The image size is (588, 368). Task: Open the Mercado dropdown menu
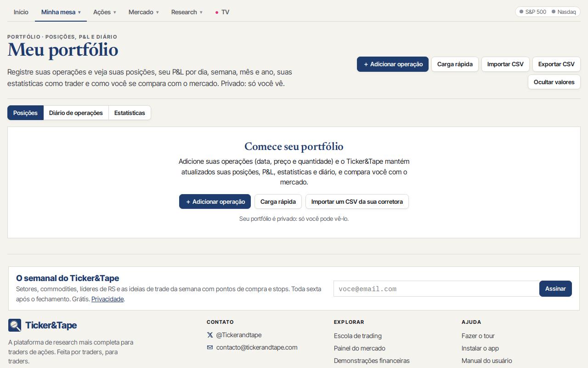[143, 12]
